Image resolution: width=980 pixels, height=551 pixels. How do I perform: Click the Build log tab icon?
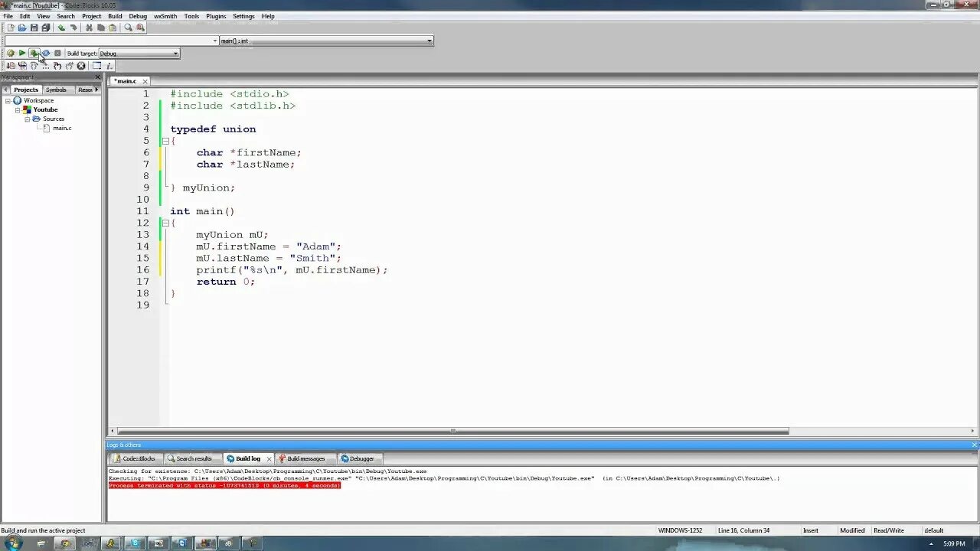click(230, 458)
